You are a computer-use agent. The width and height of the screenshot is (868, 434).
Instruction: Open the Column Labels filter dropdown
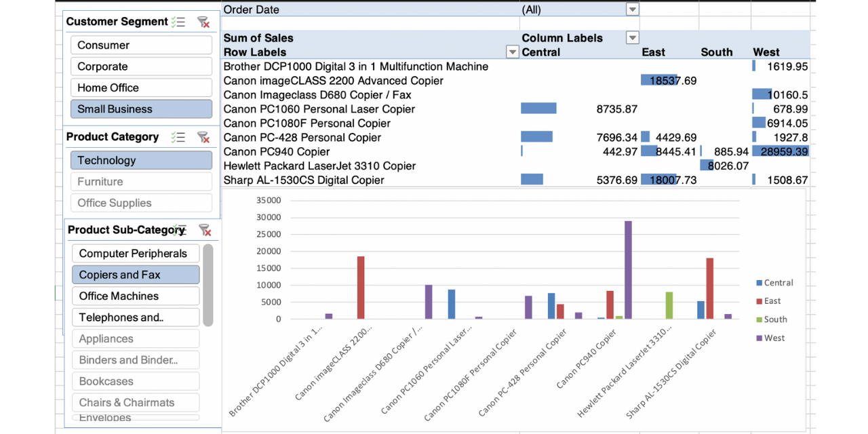pyautogui.click(x=632, y=37)
